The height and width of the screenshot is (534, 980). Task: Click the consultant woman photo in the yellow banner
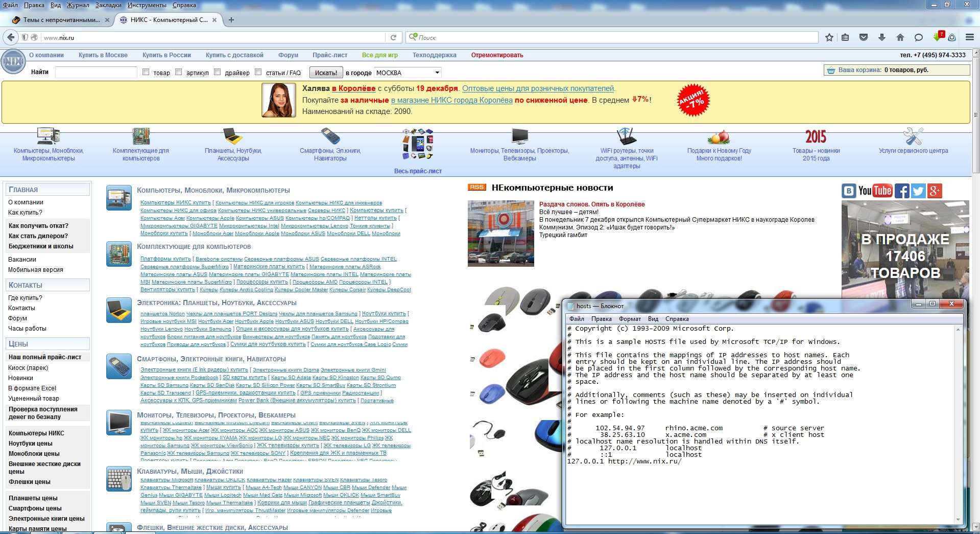click(279, 100)
